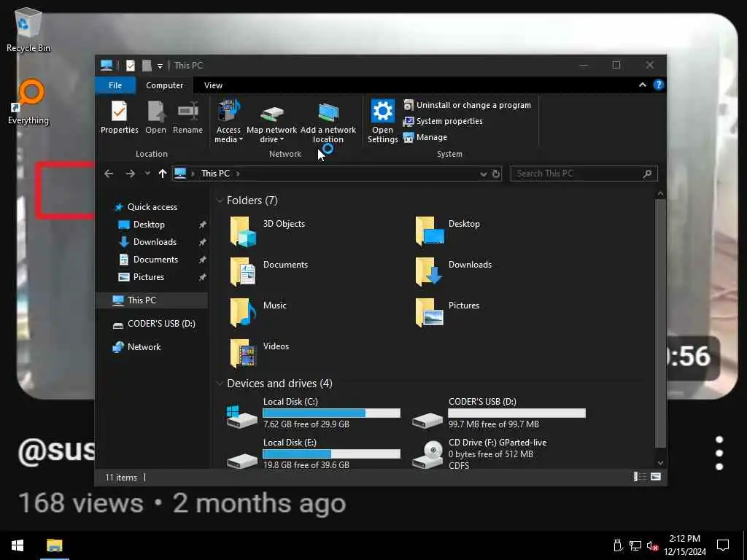The width and height of the screenshot is (747, 560).
Task: Select the Music folder icon
Action: pyautogui.click(x=243, y=314)
